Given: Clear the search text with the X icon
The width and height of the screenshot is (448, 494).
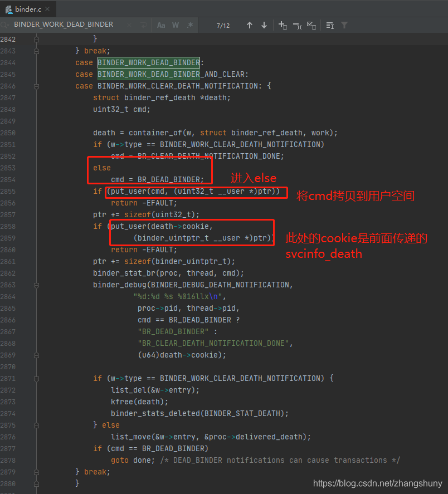Looking at the screenshot, I should (x=129, y=25).
